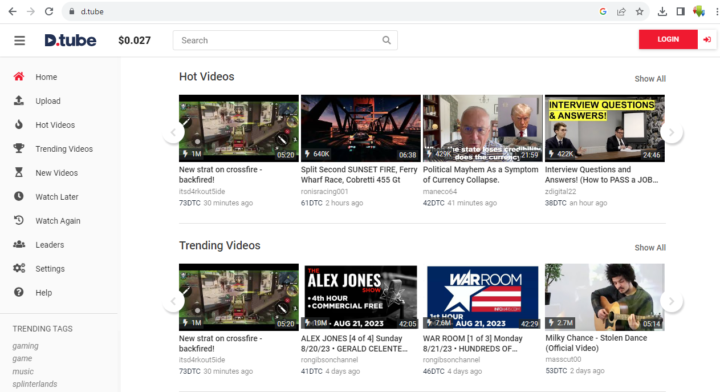720x392 pixels.
Task: Advance Trending Videos carousel right
Action: (671, 301)
